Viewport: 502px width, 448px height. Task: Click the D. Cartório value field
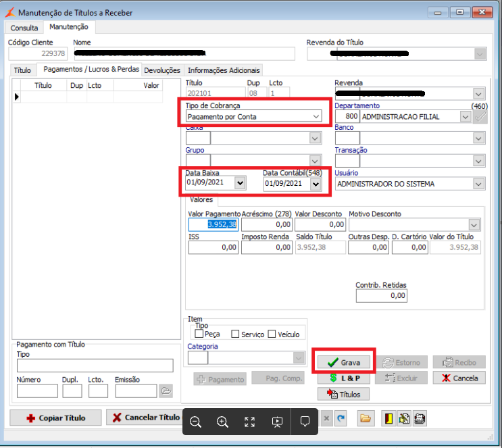(410, 247)
